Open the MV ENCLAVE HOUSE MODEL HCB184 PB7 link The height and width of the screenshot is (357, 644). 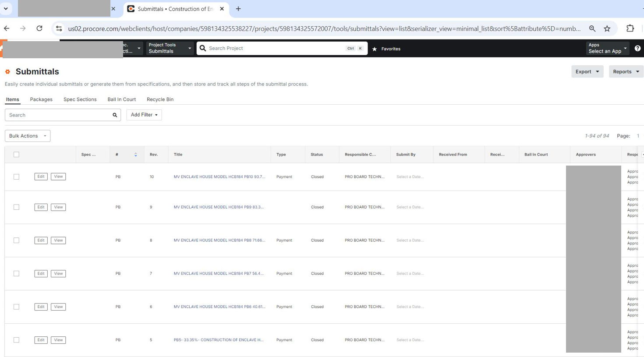point(219,274)
